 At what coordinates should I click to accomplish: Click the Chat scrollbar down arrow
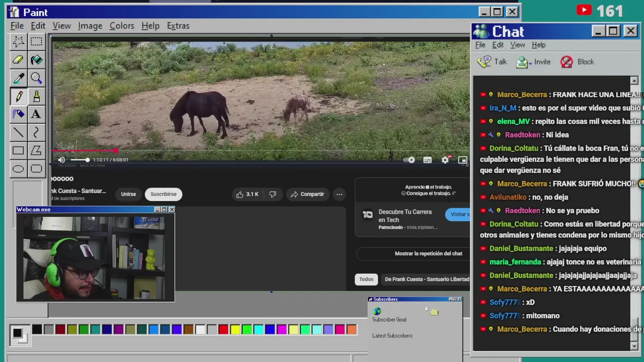[x=634, y=346]
